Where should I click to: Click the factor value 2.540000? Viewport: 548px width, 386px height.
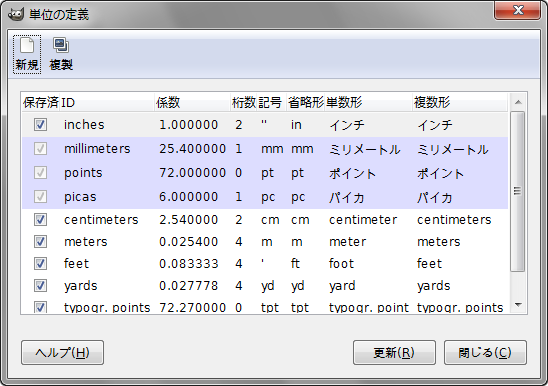(x=189, y=220)
